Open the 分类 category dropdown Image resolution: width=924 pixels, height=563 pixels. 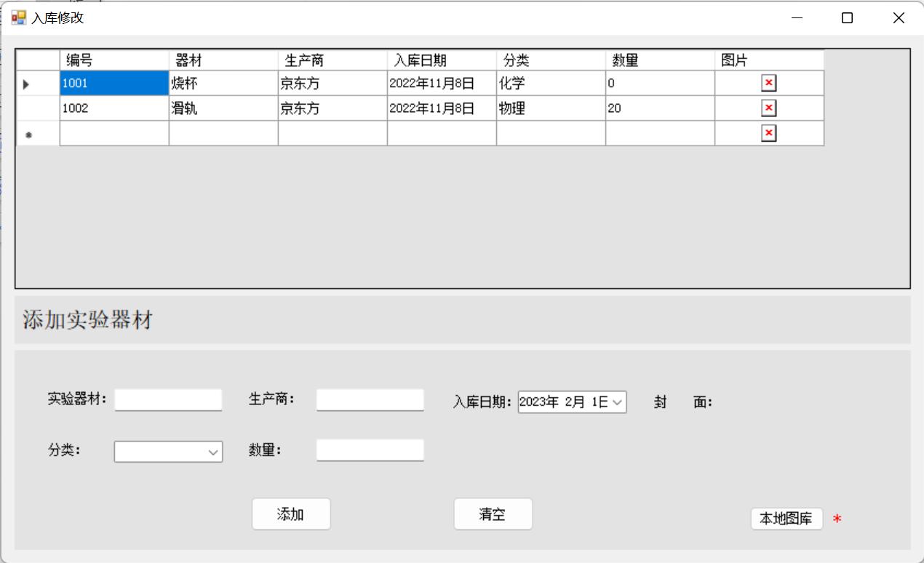pos(213,452)
